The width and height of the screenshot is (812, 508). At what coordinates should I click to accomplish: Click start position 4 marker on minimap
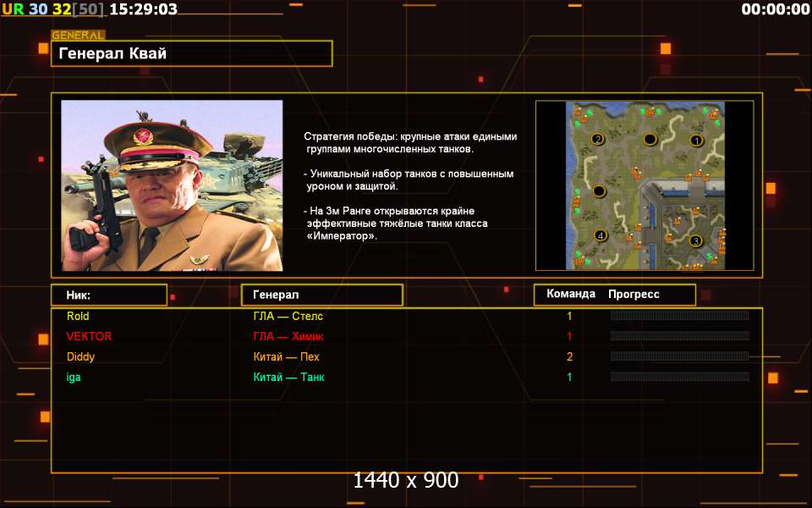[x=601, y=235]
